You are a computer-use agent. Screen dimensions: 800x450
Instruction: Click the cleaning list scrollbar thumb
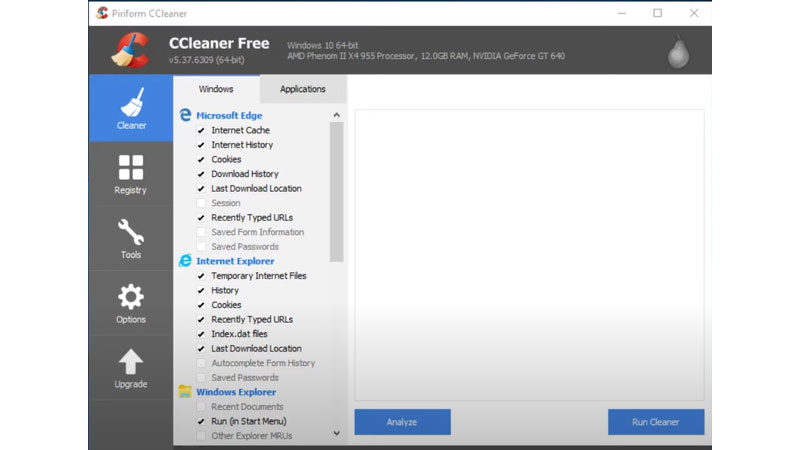336,192
